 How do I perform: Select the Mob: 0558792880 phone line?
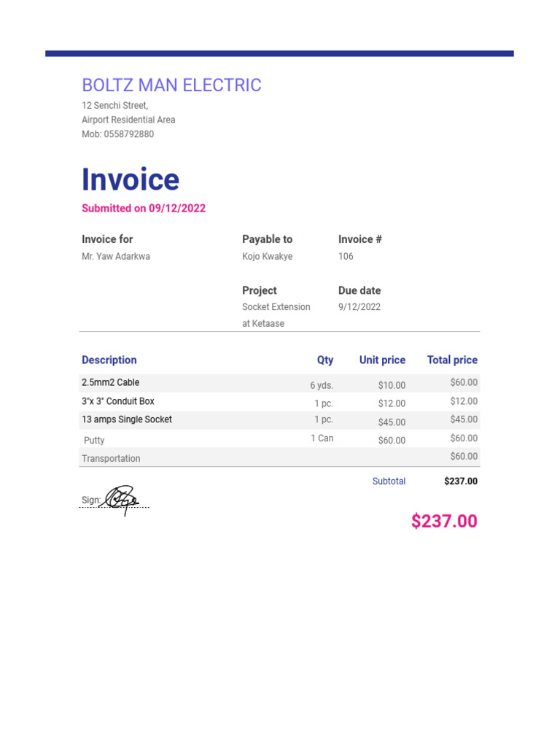[117, 134]
